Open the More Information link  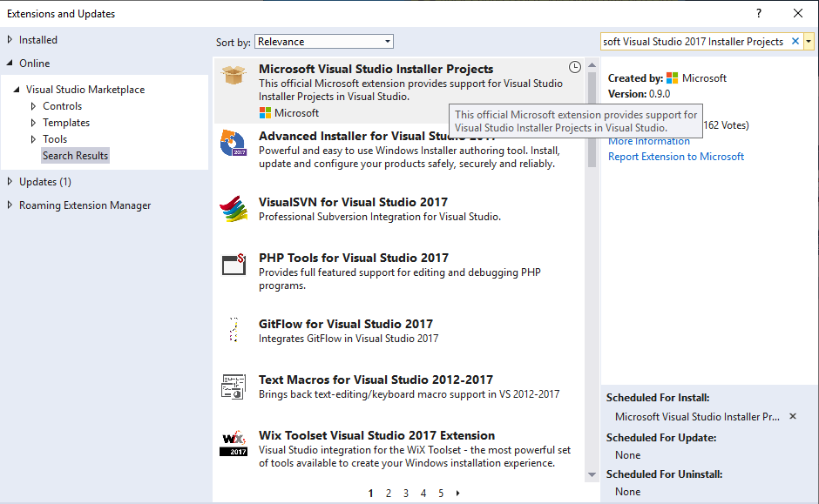649,141
